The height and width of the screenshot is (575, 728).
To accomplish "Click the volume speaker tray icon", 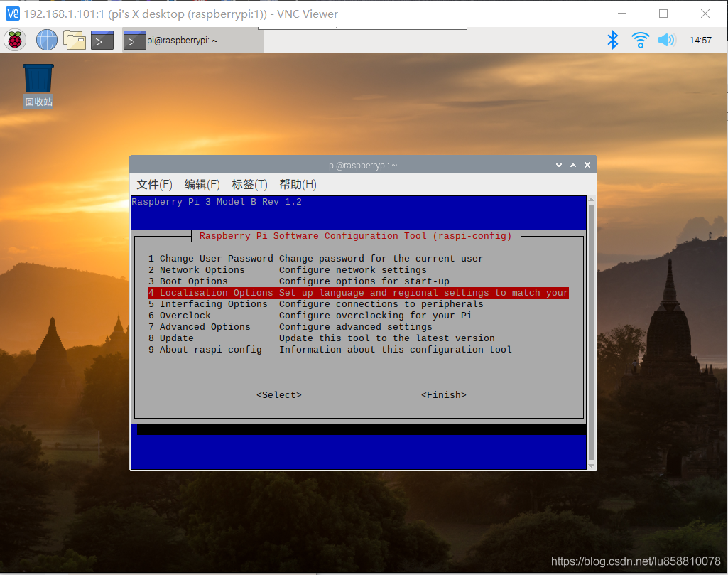I will pos(667,40).
